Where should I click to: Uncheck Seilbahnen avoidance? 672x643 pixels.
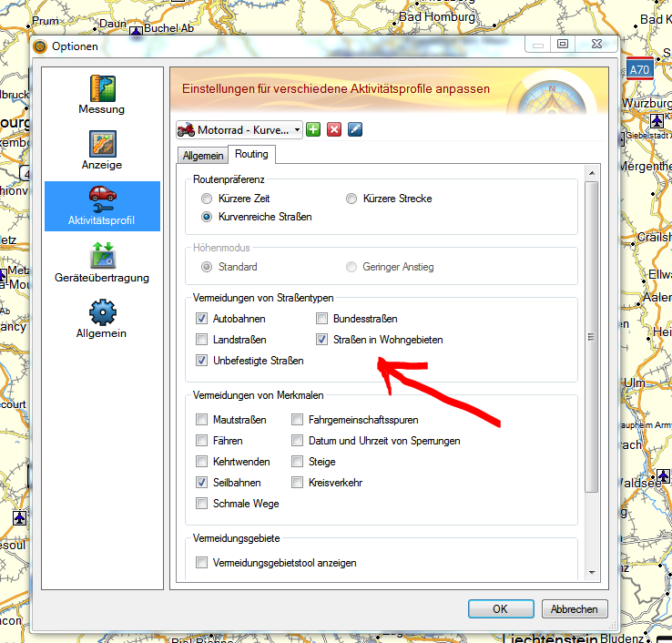[201, 483]
